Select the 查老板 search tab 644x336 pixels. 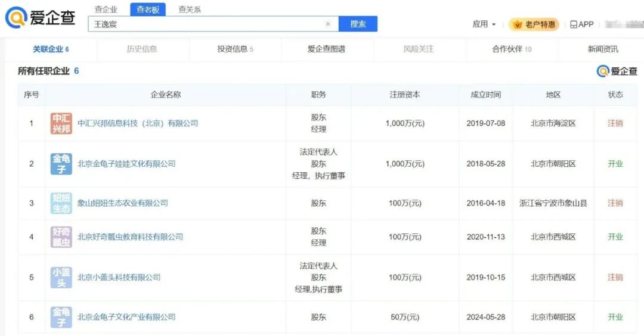point(148,10)
